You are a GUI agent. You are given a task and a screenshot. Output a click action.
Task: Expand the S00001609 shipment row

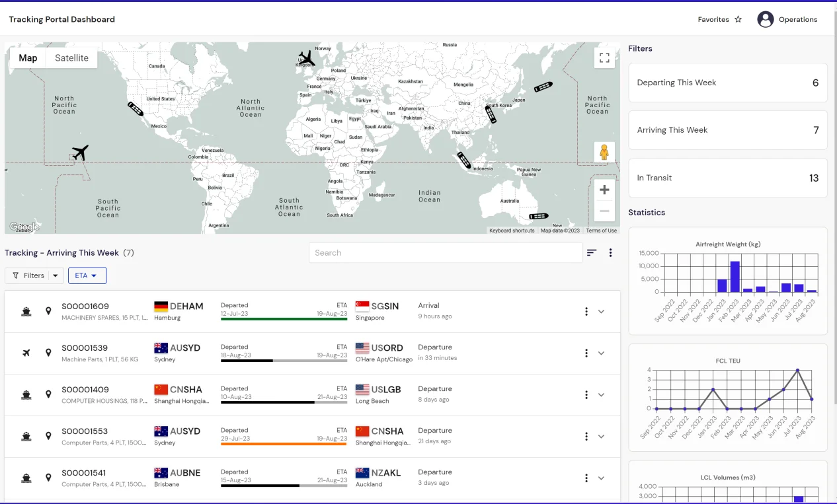(601, 312)
